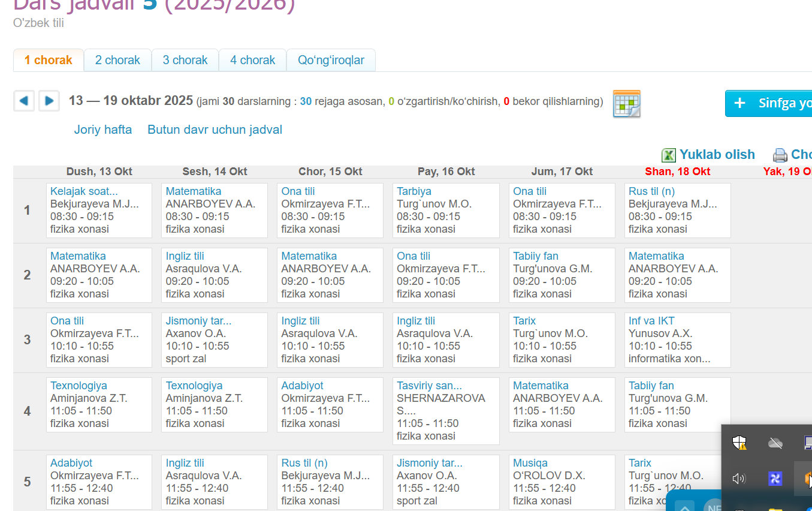
Task: Click the Jum, 17 Okt column header
Action: [562, 172]
